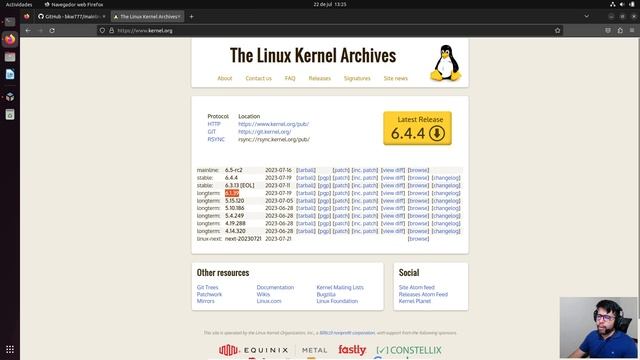Open the FAQ menu item

290,78
